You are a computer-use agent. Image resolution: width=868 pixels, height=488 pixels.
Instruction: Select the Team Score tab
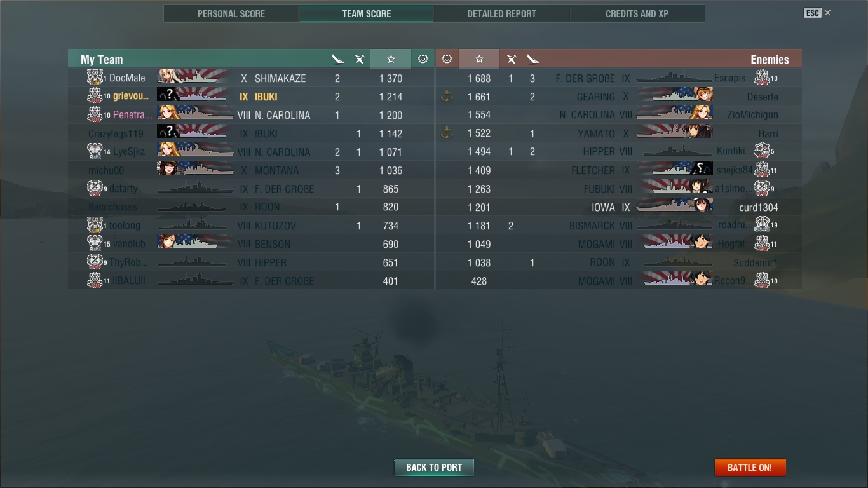point(367,13)
